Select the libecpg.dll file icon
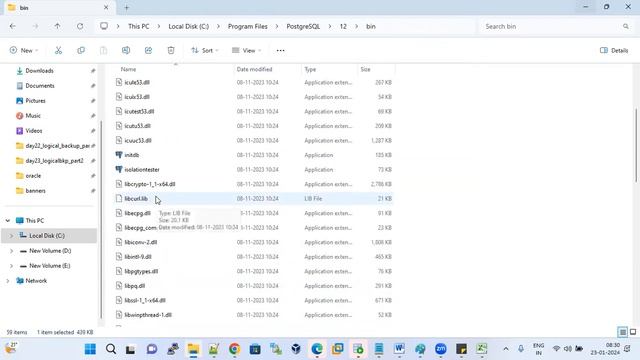The height and width of the screenshot is (360, 640). click(x=119, y=213)
